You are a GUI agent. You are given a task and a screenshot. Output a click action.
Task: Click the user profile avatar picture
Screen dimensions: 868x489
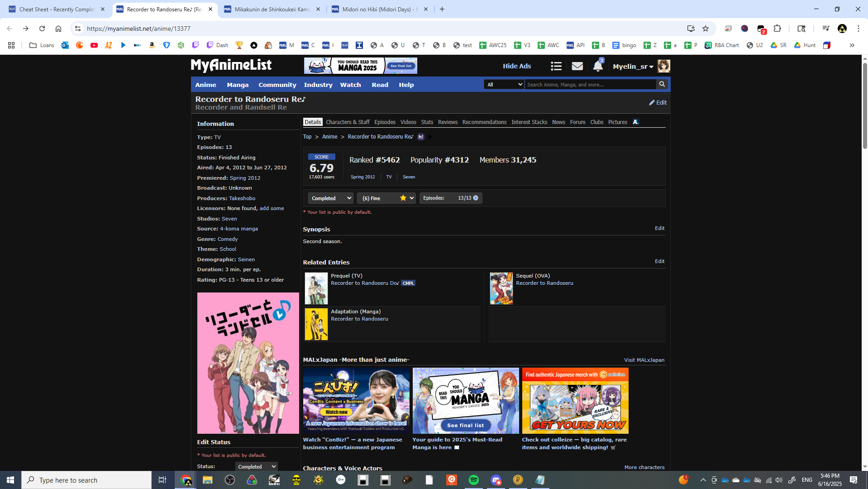663,66
